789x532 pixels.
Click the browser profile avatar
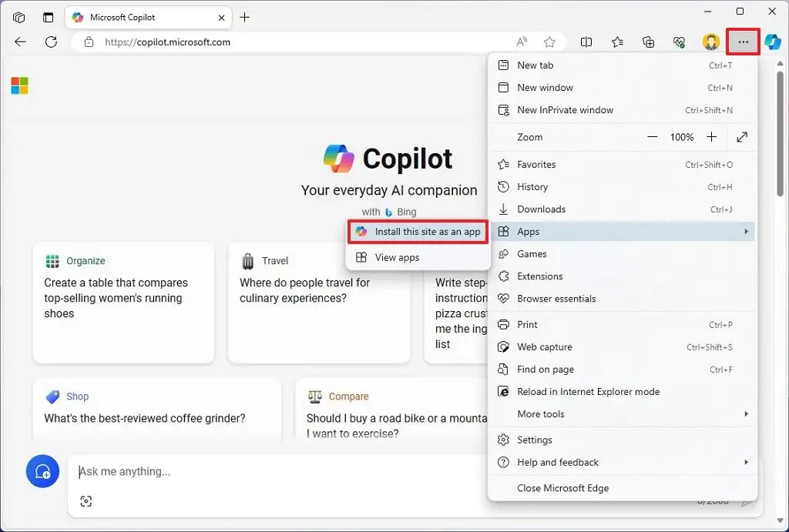(710, 42)
